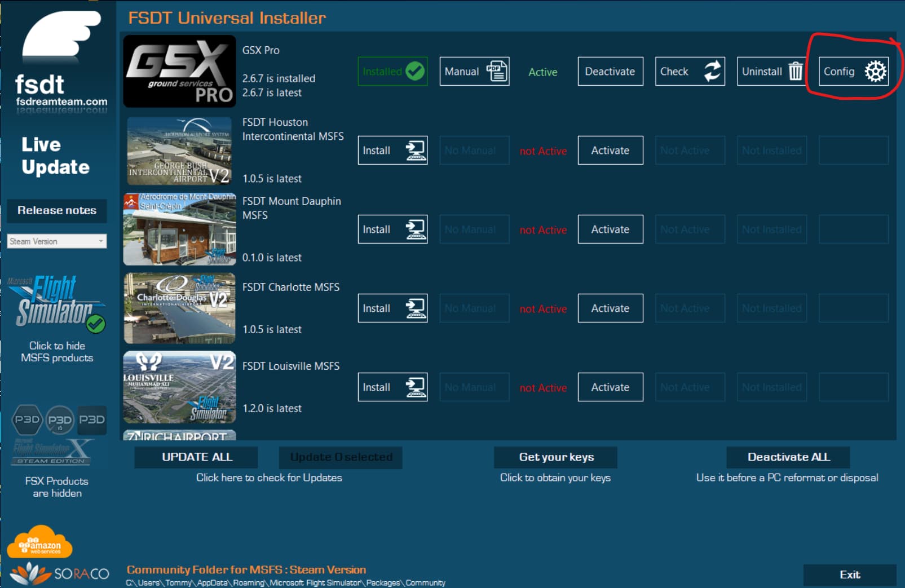The image size is (905, 588).
Task: Click the Active status for GSX Pro
Action: tap(543, 72)
